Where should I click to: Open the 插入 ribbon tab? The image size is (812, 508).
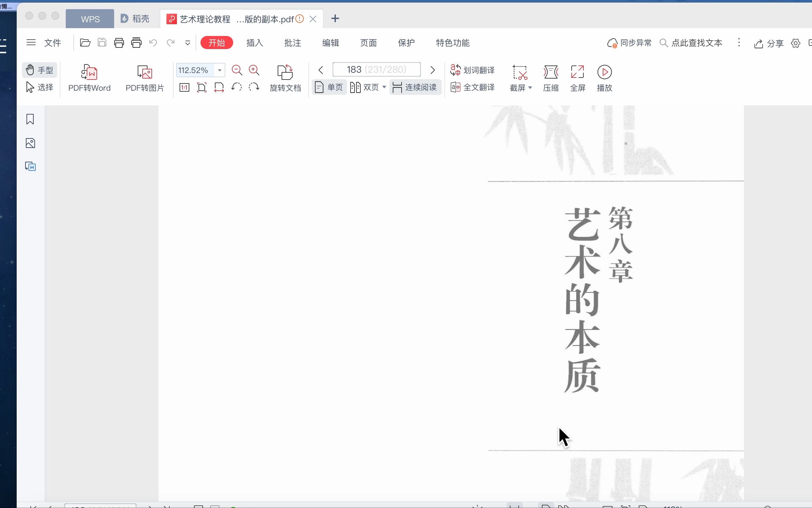coord(254,43)
